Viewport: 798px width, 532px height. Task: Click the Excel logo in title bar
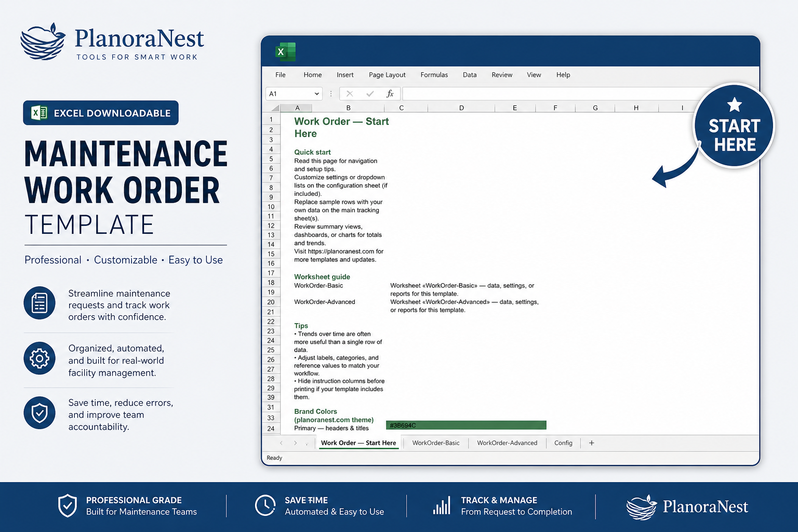tap(285, 52)
